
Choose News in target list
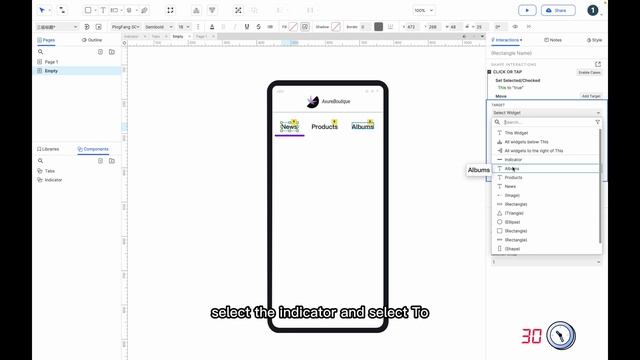click(x=546, y=187)
